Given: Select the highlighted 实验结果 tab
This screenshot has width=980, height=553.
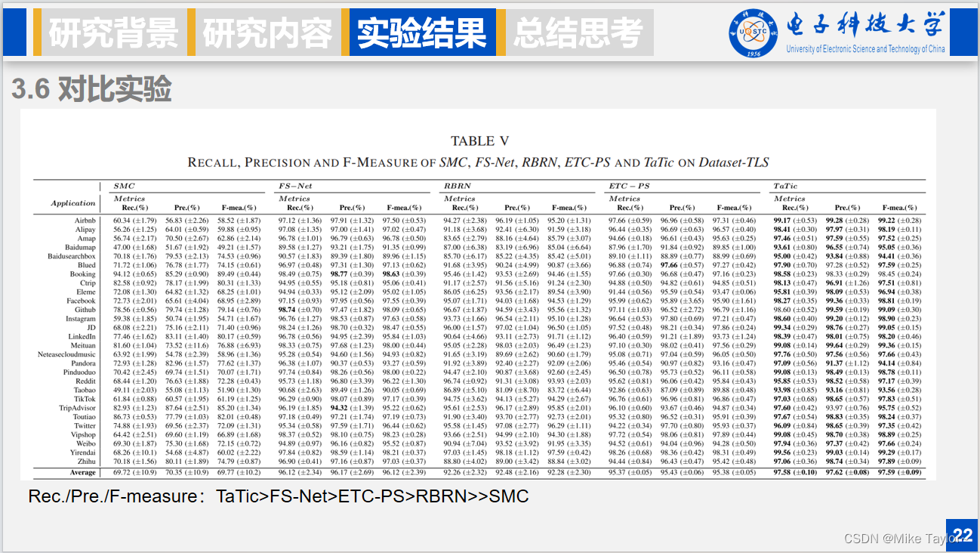Looking at the screenshot, I should coord(421,32).
